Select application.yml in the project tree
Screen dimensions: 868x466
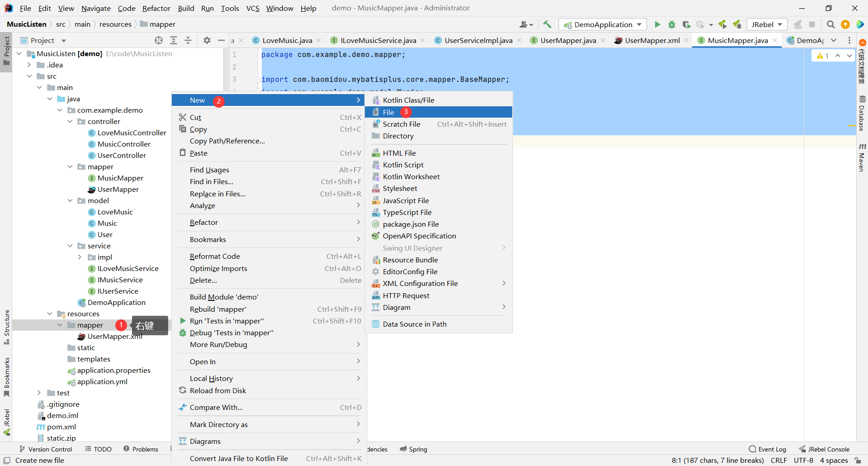click(x=102, y=381)
